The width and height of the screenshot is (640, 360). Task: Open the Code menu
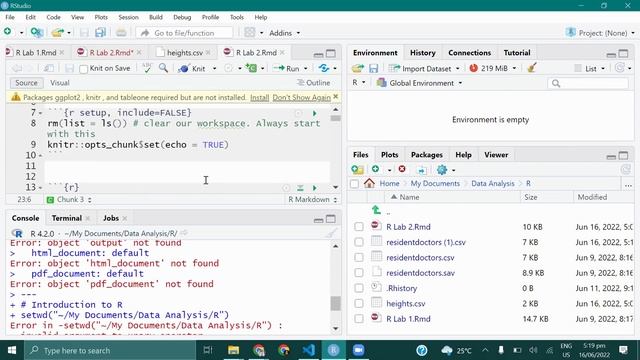tap(53, 17)
